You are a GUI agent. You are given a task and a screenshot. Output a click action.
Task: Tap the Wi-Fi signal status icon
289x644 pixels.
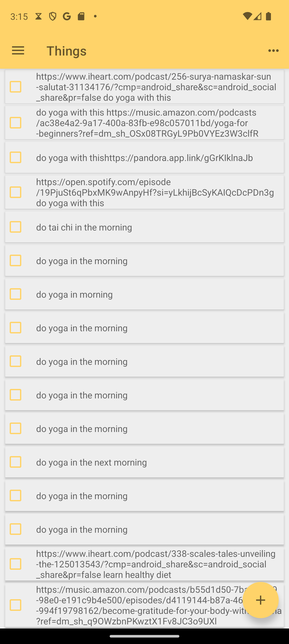247,17
